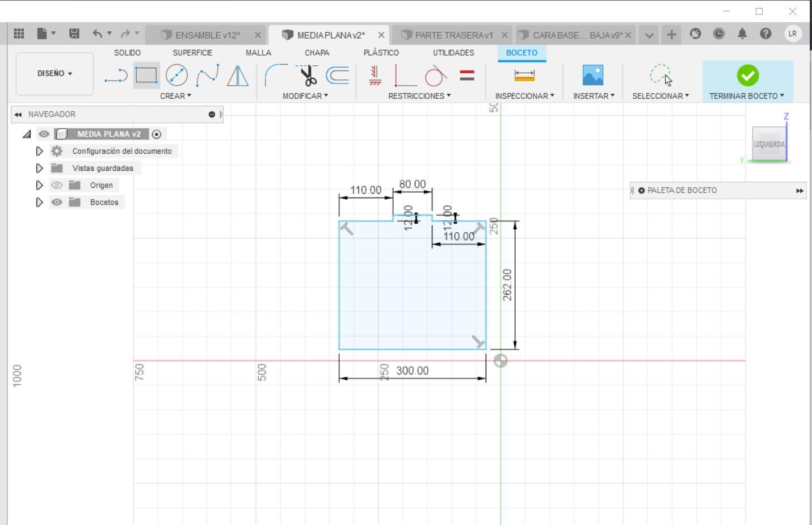
Task: Expand Vistas guardadas node
Action: [x=39, y=168]
